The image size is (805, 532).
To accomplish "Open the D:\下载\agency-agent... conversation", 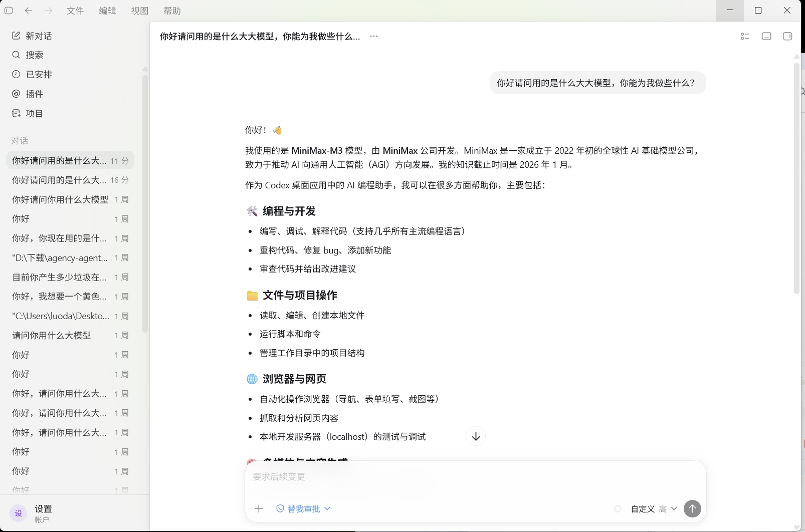I will point(70,257).
